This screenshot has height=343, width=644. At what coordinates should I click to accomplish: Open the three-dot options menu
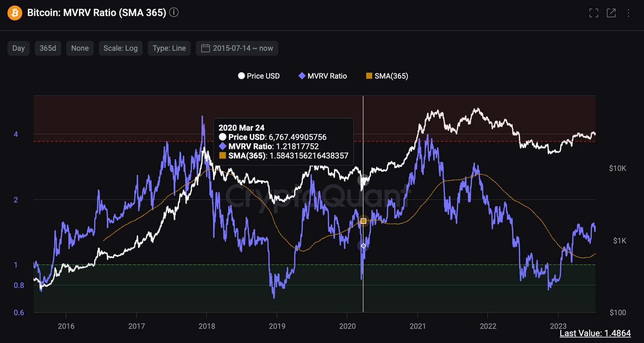(x=628, y=13)
